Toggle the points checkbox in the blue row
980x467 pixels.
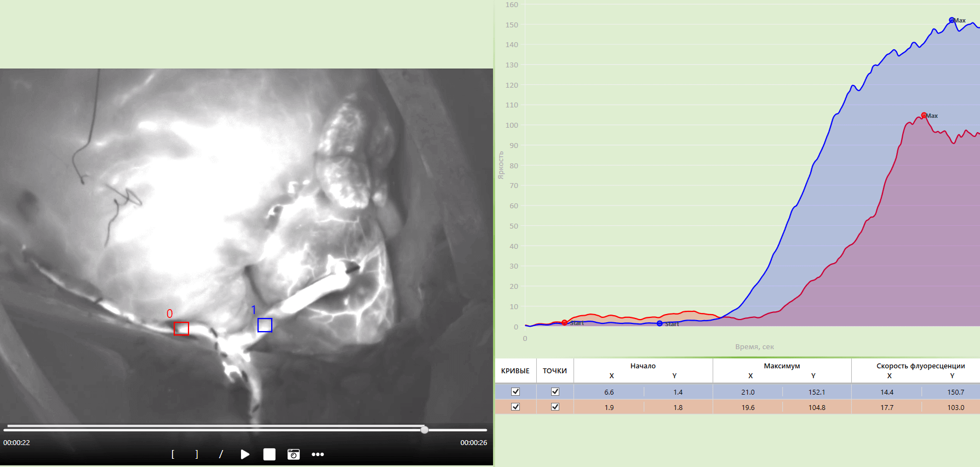[555, 391]
